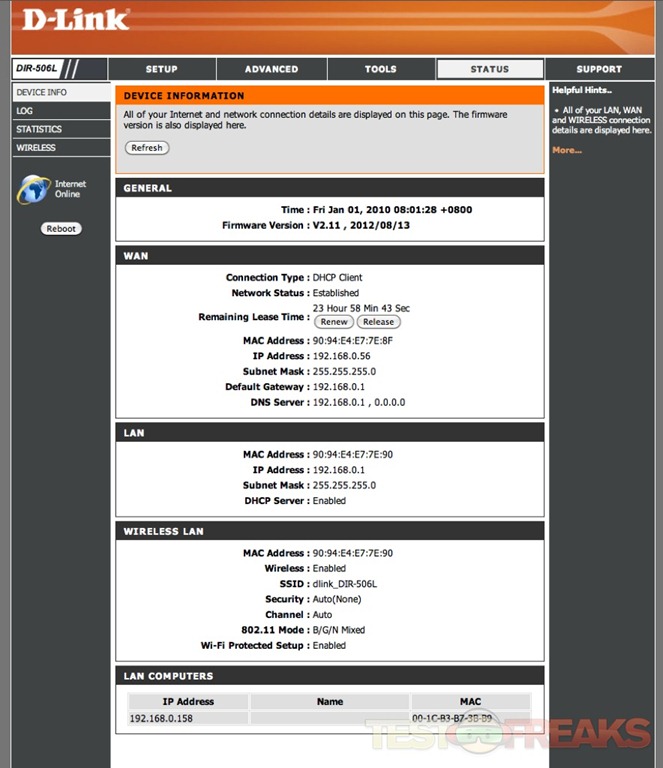Open the LOG page from sidebar

coord(60,111)
